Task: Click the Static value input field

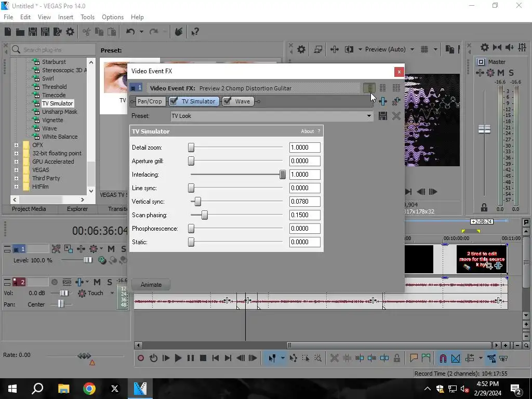Action: [304, 242]
